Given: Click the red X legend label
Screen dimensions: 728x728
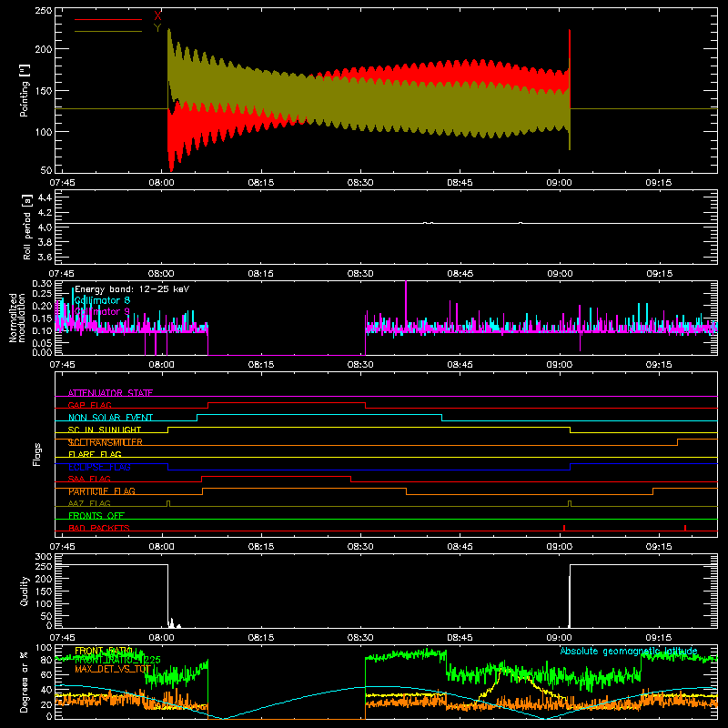Looking at the screenshot, I should click(157, 15).
